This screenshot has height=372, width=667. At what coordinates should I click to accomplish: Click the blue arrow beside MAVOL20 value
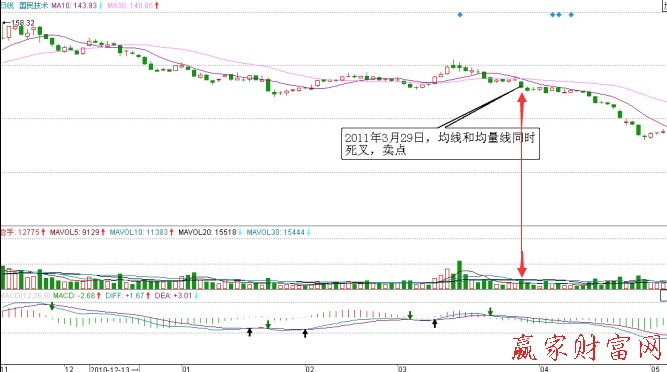[240, 232]
